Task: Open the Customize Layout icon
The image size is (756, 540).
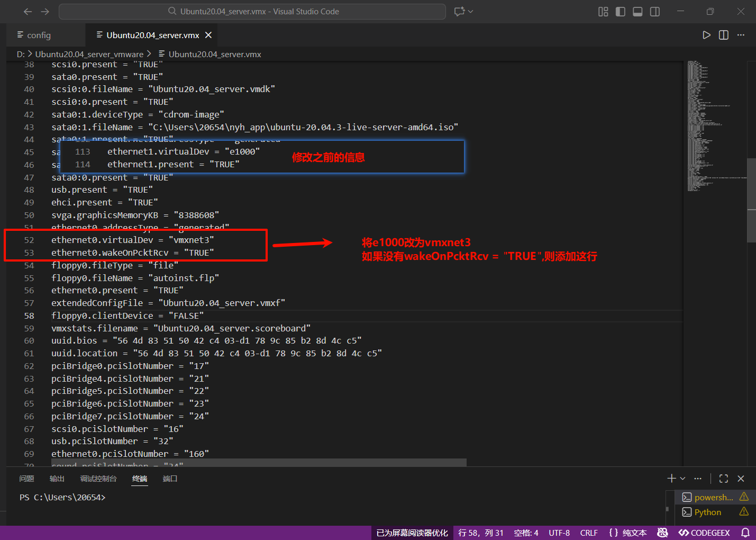Action: click(x=603, y=11)
